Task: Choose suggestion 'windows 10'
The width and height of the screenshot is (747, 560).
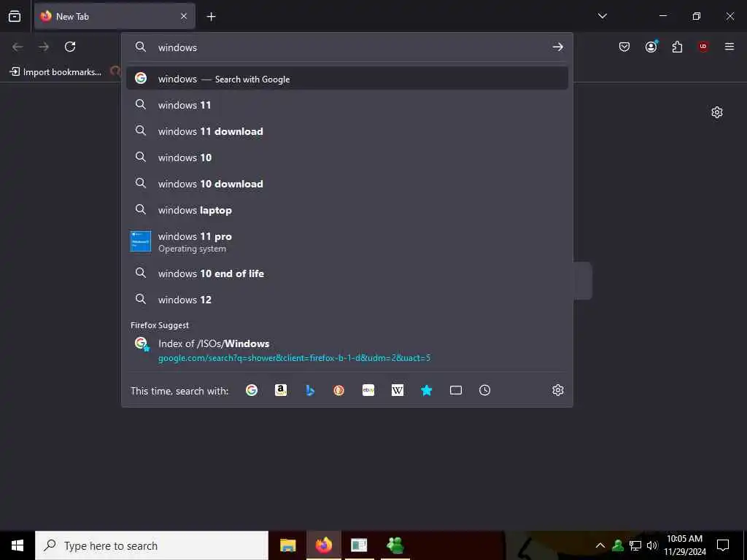Action: click(347, 157)
